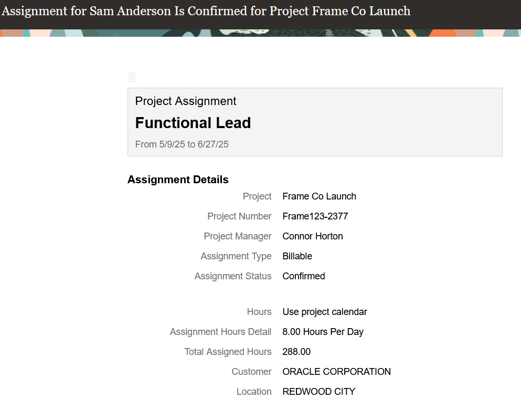
Task: Click the Assignment Hours Detail field label
Action: pyautogui.click(x=221, y=332)
